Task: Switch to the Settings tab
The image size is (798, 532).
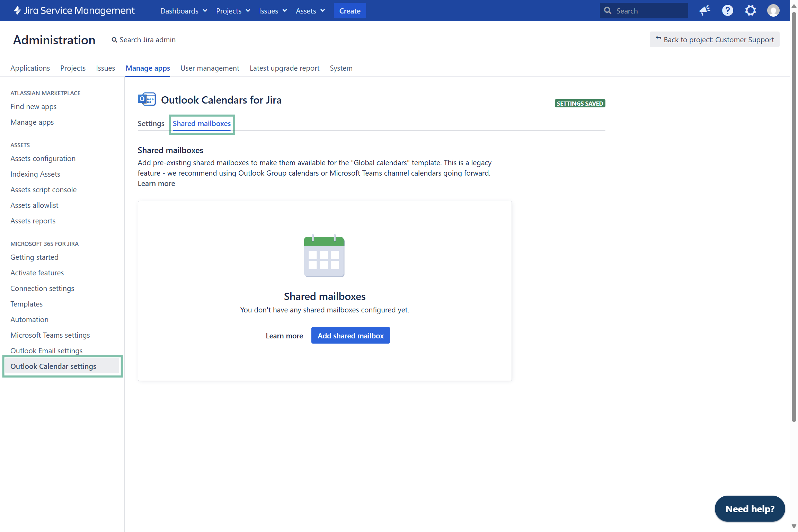Action: 151,124
